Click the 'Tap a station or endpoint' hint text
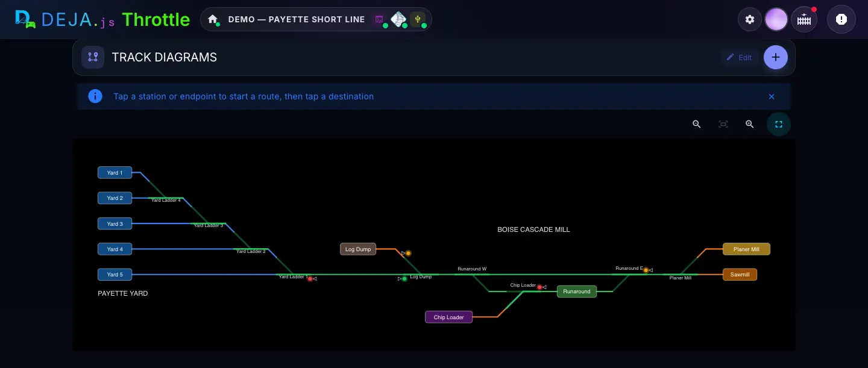 (244, 96)
